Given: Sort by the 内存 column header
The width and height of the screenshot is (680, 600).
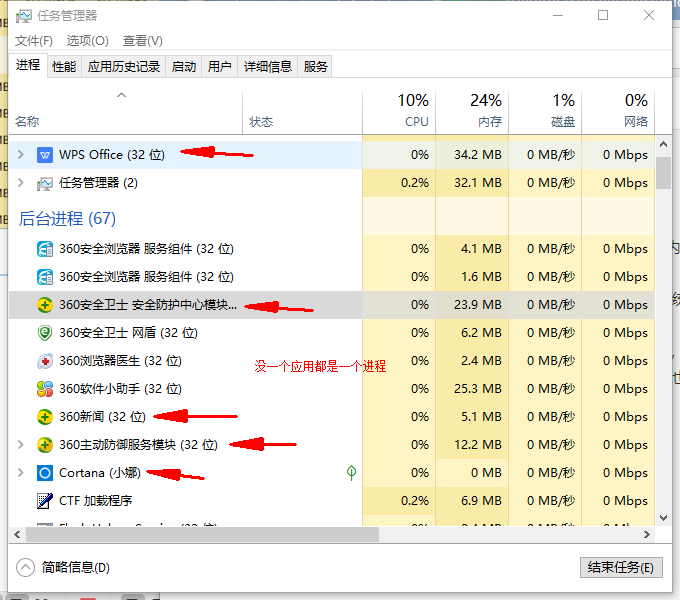Looking at the screenshot, I should point(472,112).
